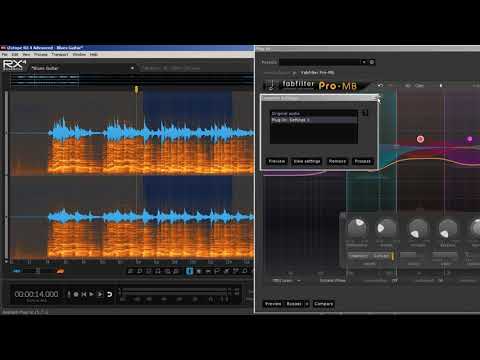Click the play selection button
The image size is (480, 360).
[100, 294]
